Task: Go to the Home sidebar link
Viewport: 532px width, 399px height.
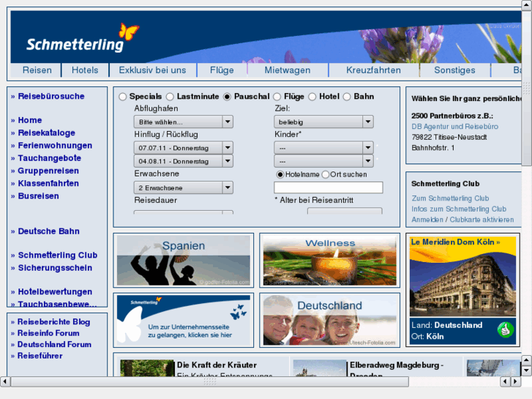Action: 30,120
